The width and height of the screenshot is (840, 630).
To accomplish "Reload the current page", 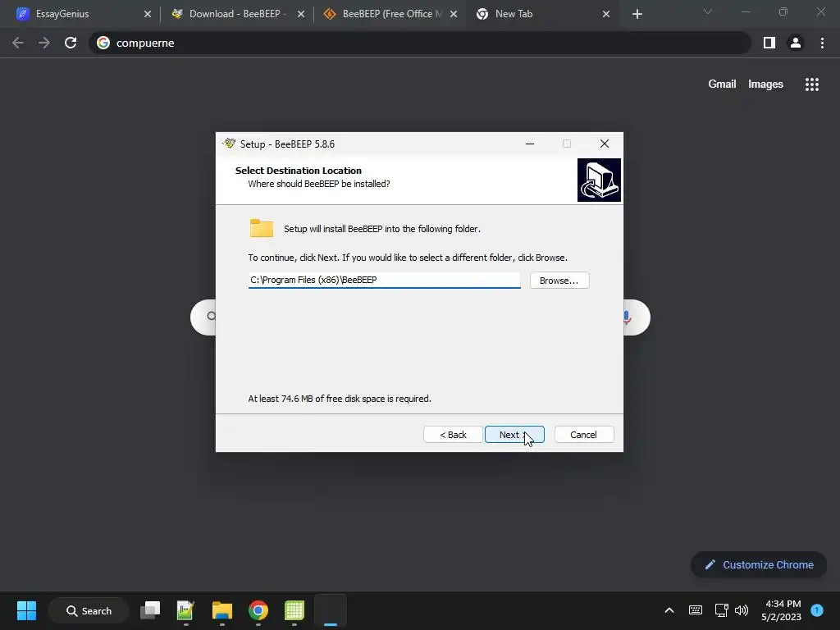I will pos(71,43).
